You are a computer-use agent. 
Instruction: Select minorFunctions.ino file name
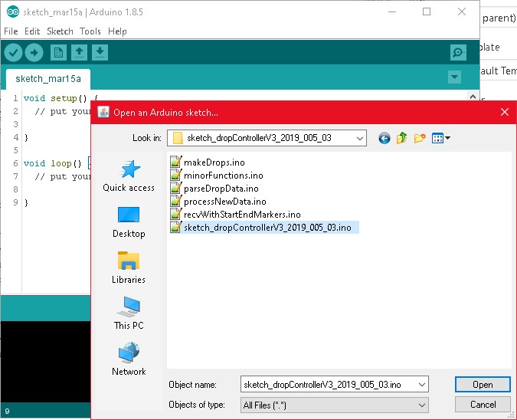click(x=224, y=176)
